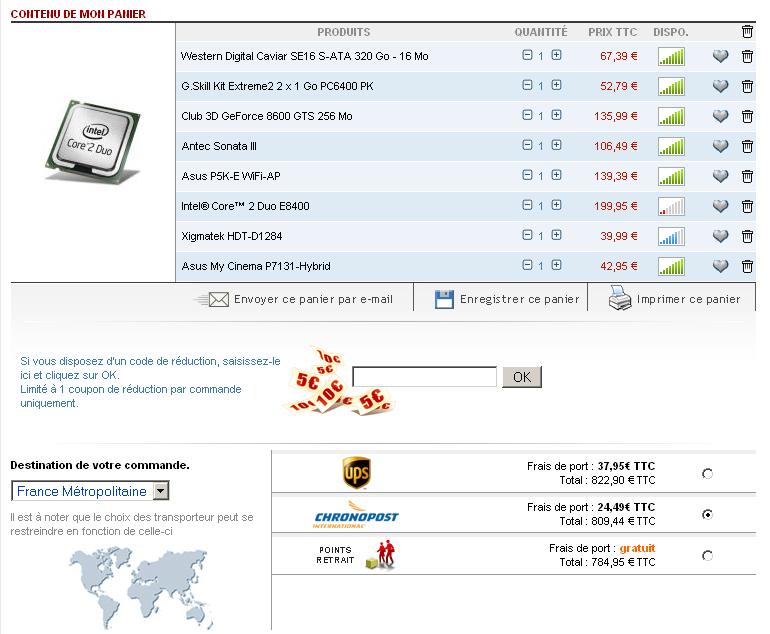Favorite the Club 3D GeForce 8600 GTS
The height and width of the screenshot is (634, 770).
click(x=720, y=116)
